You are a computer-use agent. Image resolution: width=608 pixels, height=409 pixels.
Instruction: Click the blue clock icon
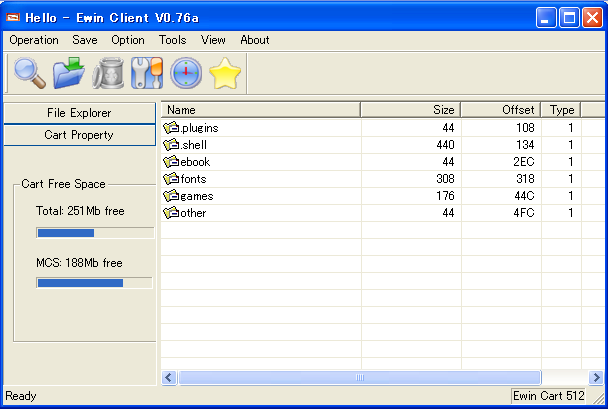pos(186,73)
